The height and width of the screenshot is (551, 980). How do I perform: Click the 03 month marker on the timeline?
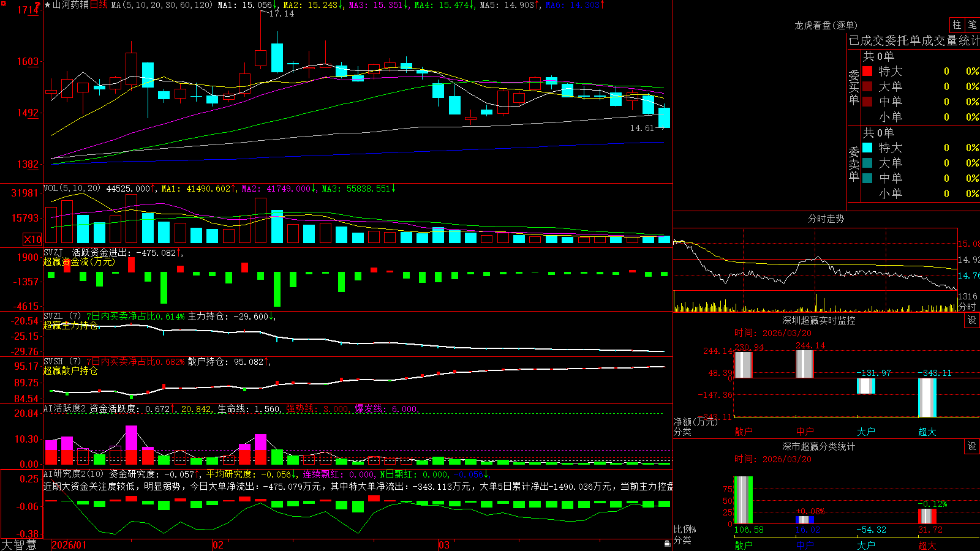point(443,545)
